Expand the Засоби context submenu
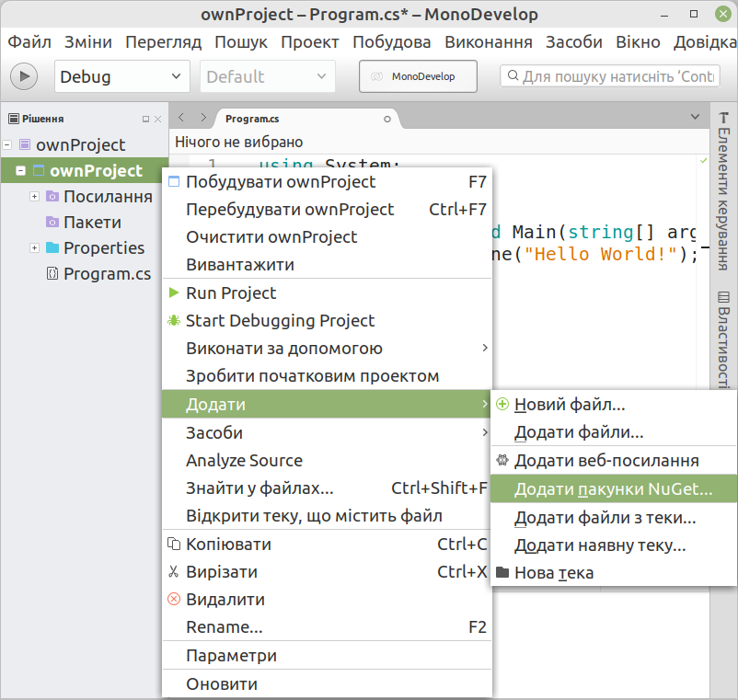Image resolution: width=738 pixels, height=700 pixels. 327,433
